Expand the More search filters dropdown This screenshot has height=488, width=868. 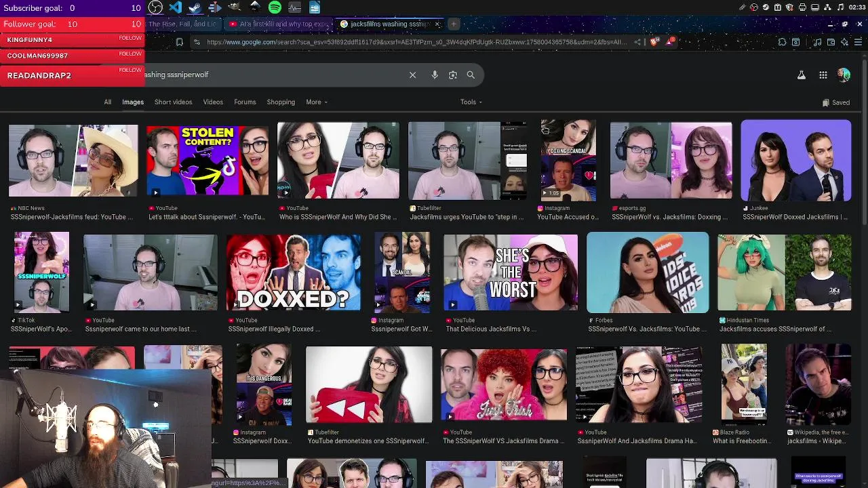317,102
